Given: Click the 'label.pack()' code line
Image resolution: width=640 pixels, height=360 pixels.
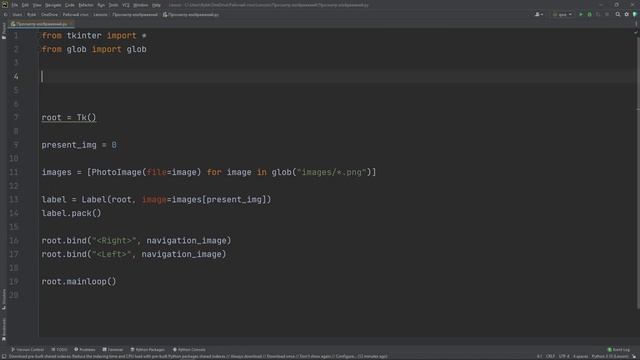Looking at the screenshot, I should point(71,213).
